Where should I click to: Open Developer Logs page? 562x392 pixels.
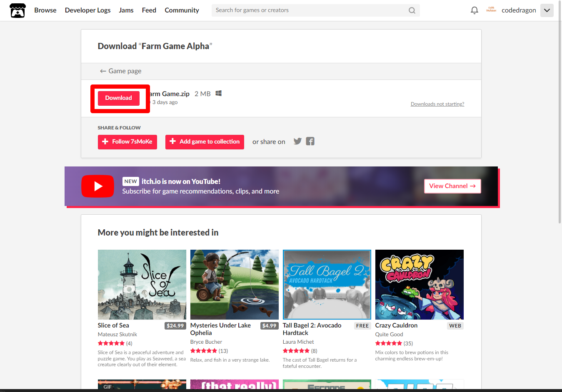point(87,10)
